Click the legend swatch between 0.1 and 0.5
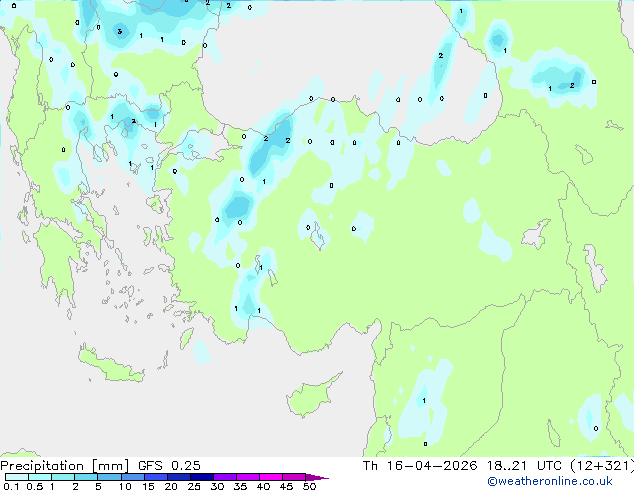 point(17,477)
